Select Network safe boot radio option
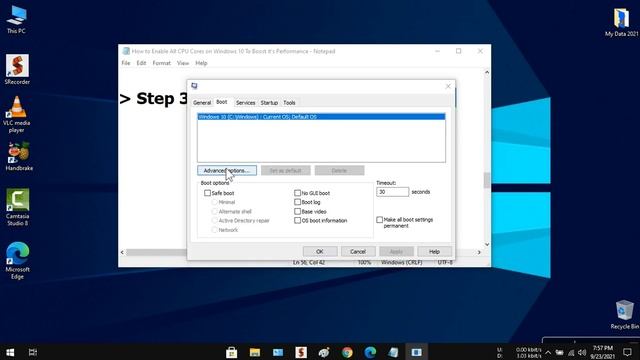Viewport: 640px width, 360px height. 214,230
